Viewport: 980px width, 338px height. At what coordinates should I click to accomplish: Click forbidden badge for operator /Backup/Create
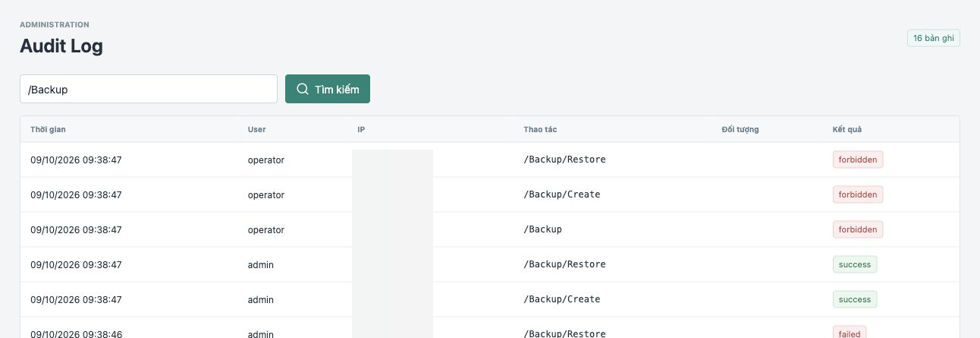858,194
